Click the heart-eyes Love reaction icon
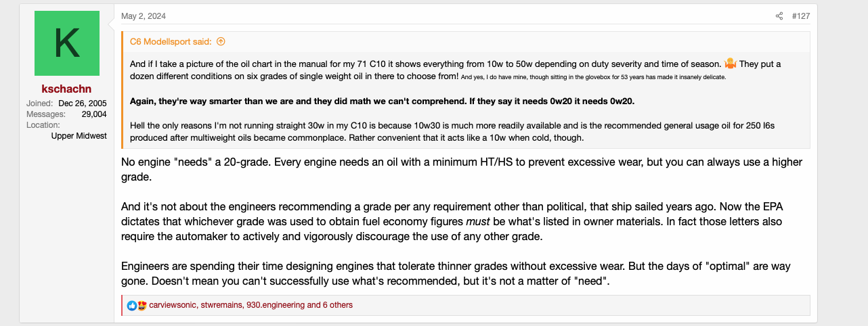 (x=142, y=305)
